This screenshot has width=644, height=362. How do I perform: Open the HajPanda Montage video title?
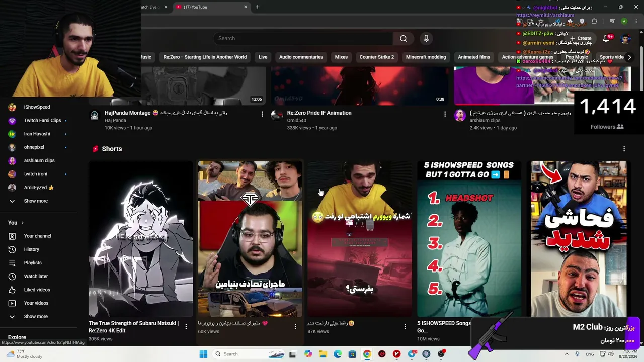[x=166, y=113]
